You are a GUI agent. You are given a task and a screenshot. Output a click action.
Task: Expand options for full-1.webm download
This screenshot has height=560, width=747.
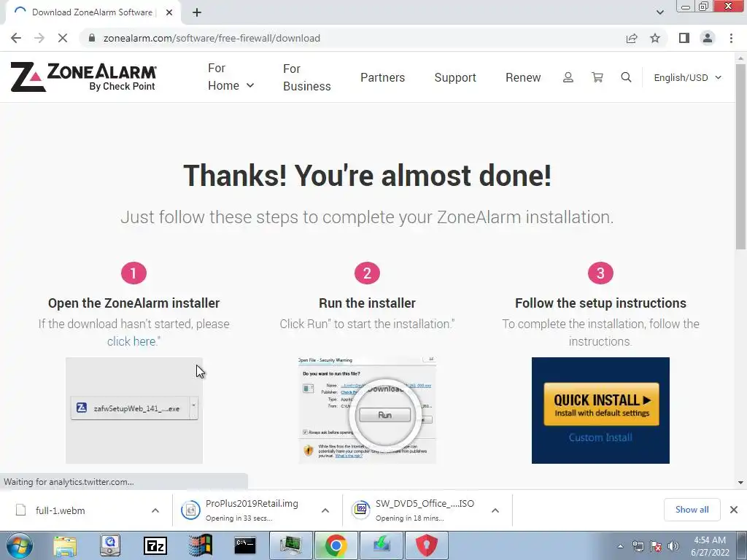pos(155,510)
